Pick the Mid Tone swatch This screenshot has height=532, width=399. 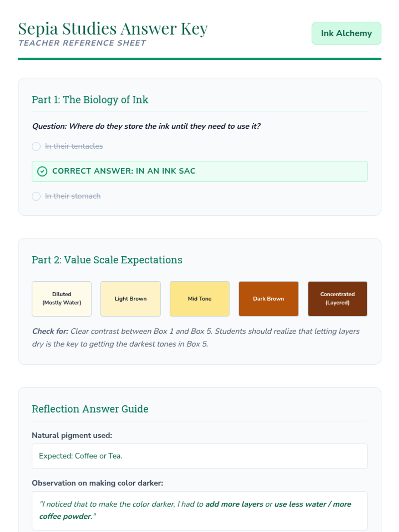coord(199,299)
